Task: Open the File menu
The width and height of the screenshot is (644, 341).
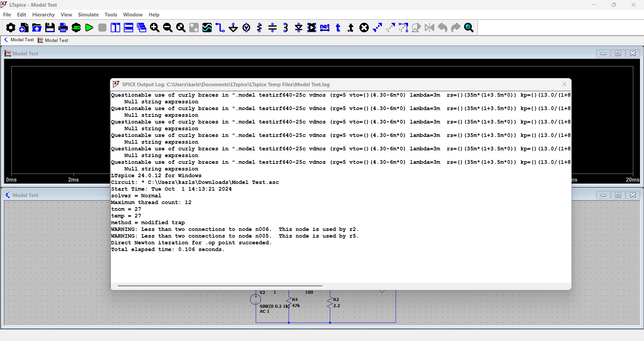Action: (x=7, y=15)
